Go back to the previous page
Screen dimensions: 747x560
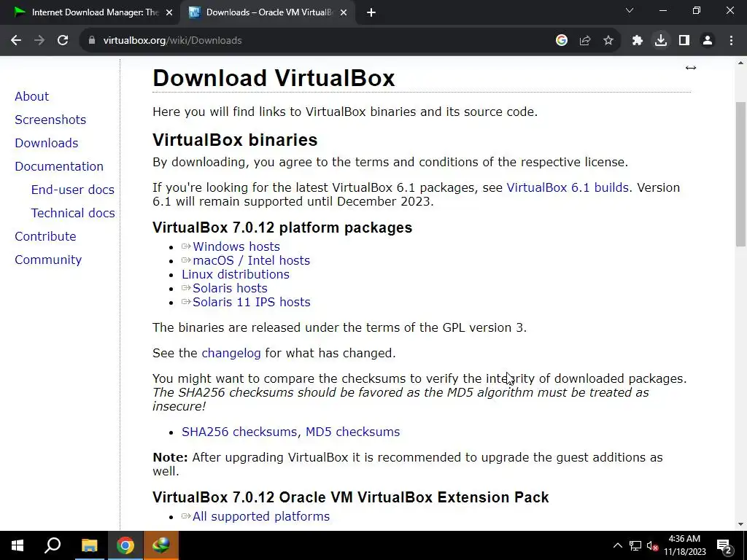[x=16, y=41]
